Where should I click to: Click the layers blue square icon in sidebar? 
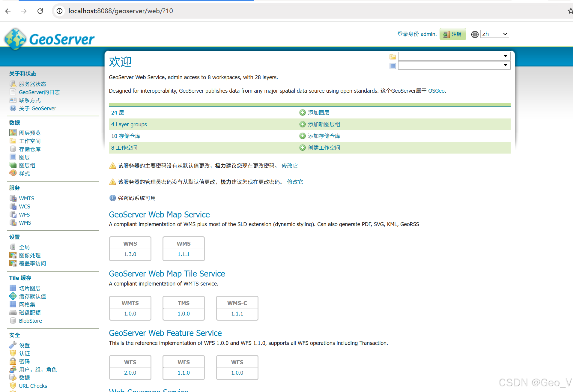(x=13, y=157)
